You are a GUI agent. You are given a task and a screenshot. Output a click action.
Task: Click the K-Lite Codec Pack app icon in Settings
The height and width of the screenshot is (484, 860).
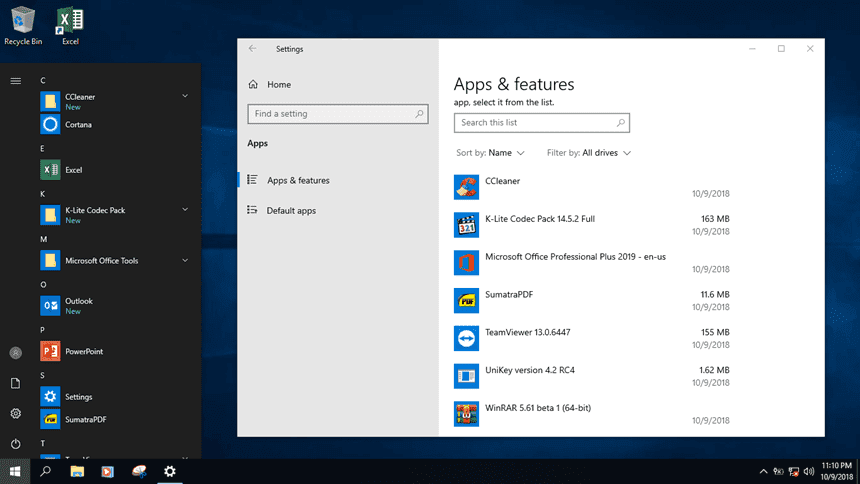466,225
